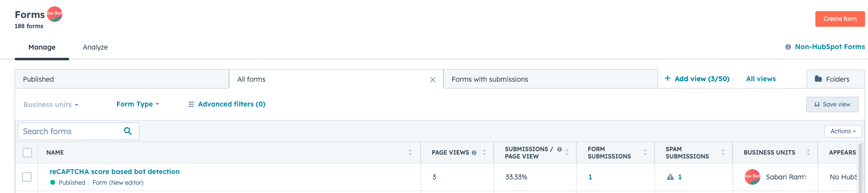Select all forms with header checkbox

pos(27,153)
